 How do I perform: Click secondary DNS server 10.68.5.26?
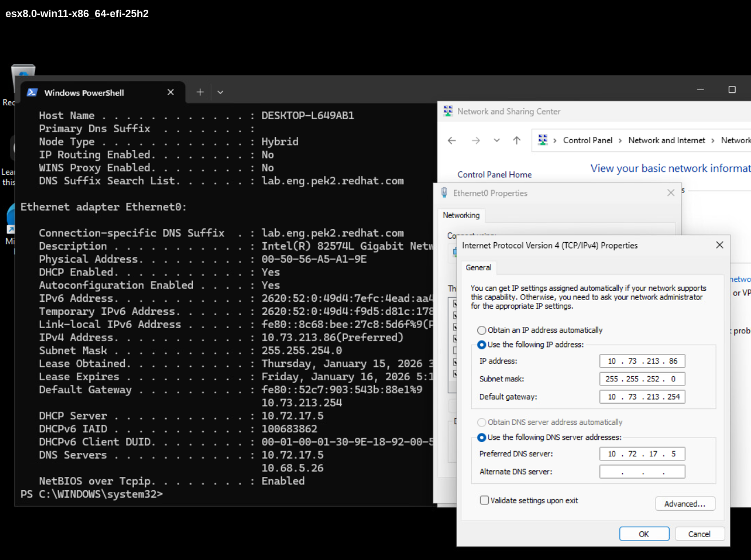tap(293, 468)
